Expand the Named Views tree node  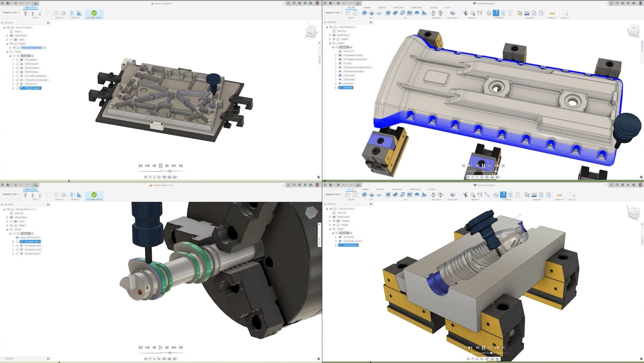[x=7, y=36]
